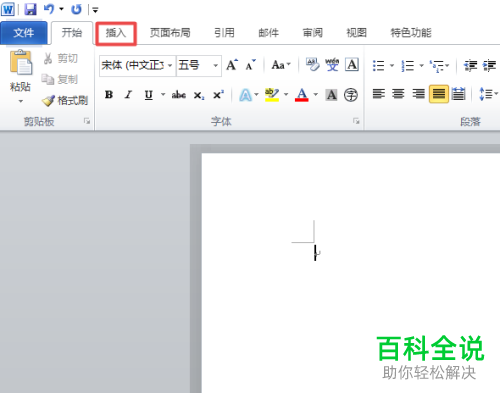Align text right
500x393 pixels.
tap(418, 94)
